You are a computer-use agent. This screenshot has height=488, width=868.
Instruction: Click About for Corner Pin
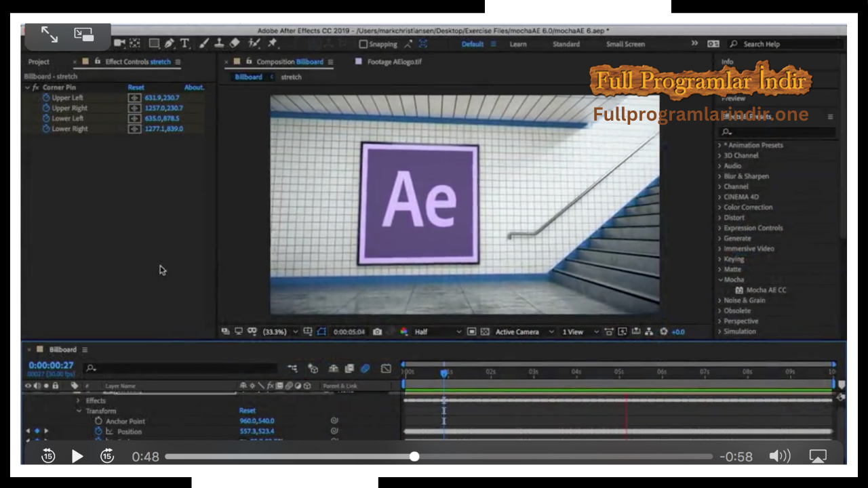(x=194, y=87)
